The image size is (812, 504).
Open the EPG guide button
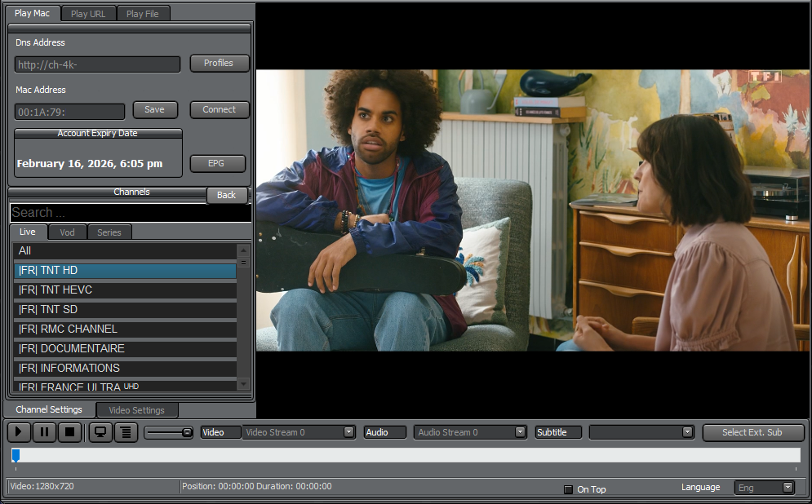pyautogui.click(x=217, y=164)
